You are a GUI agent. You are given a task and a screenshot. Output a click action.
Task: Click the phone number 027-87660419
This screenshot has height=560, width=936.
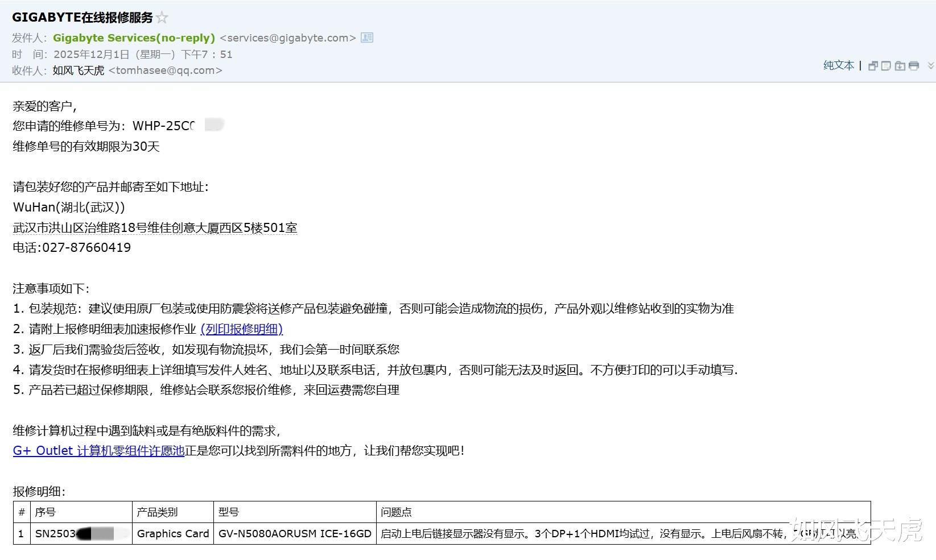click(86, 248)
